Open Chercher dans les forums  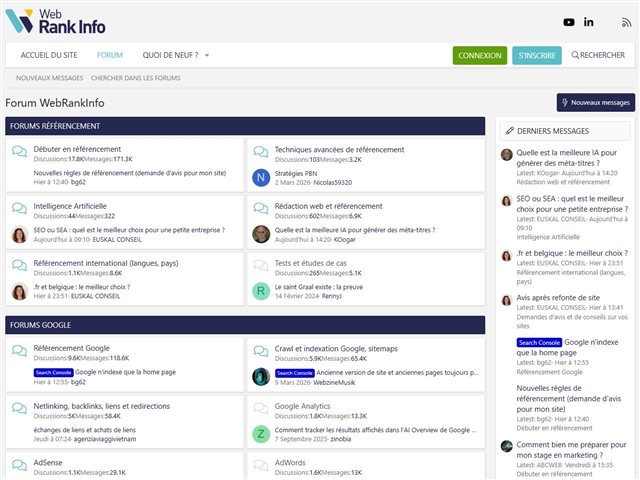point(136,78)
